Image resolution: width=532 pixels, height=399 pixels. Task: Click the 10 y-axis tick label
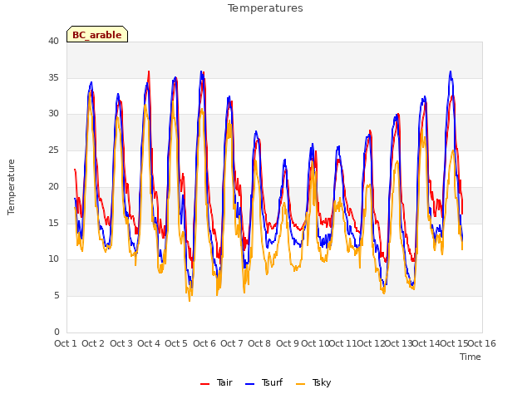coord(53,259)
